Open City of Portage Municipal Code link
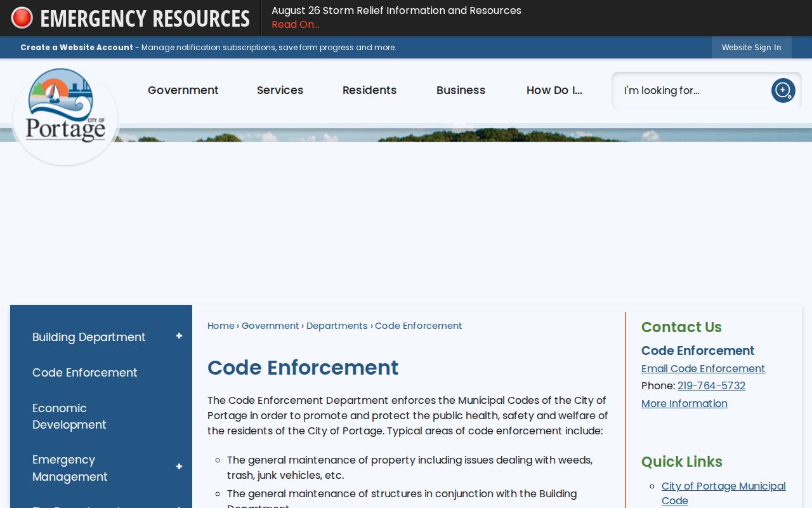 [x=724, y=493]
